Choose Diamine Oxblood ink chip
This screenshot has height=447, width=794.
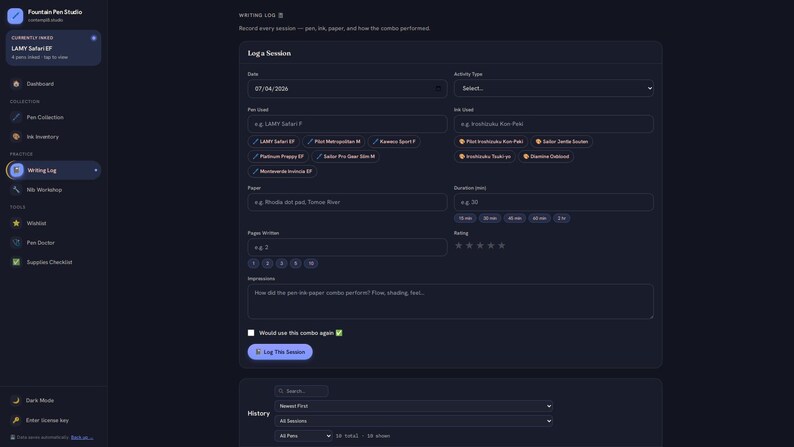coord(546,156)
